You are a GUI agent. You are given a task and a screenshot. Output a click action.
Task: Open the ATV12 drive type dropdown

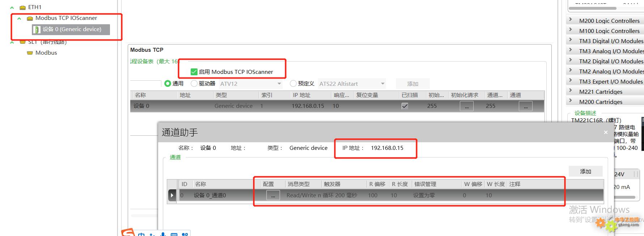coord(251,84)
